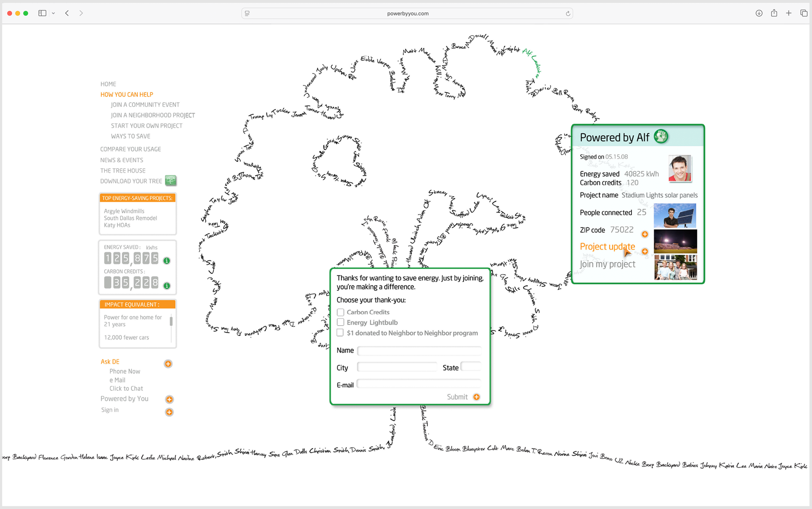Click the info icon next to Energy Saved counter
The image size is (812, 509).
[x=167, y=261]
